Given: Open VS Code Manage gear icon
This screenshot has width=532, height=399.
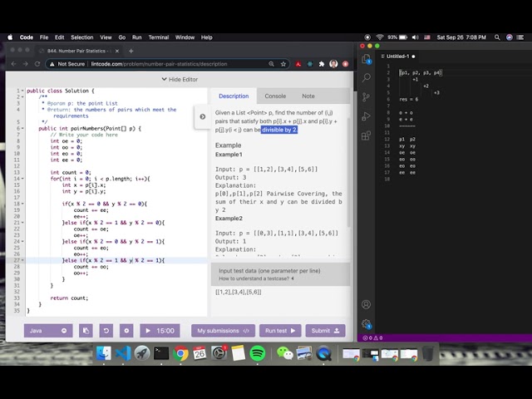Looking at the screenshot, I should [366, 323].
